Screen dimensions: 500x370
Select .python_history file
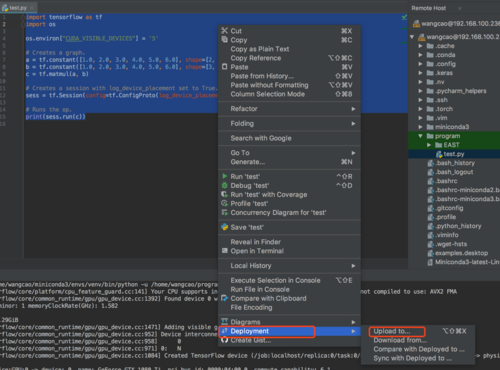458,226
